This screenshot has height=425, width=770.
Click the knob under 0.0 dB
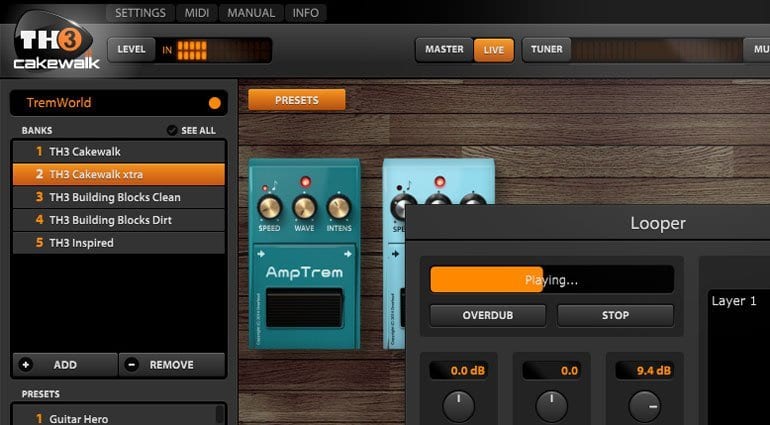click(x=459, y=407)
